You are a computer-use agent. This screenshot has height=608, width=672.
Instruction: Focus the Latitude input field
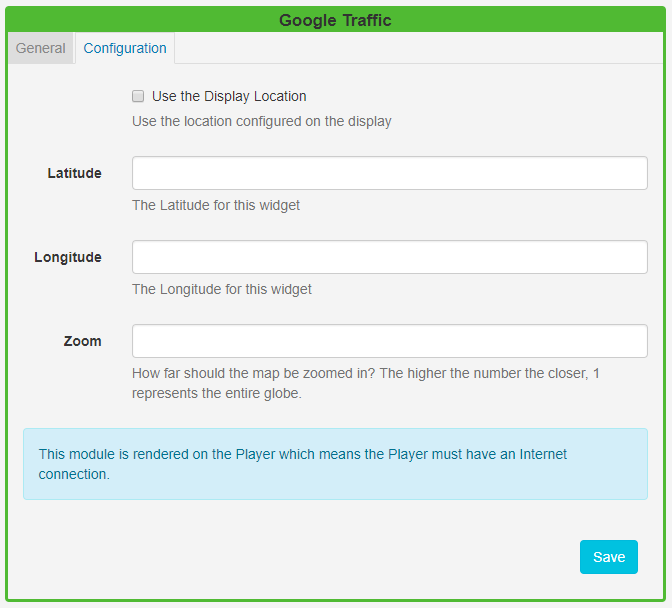pyautogui.click(x=389, y=173)
